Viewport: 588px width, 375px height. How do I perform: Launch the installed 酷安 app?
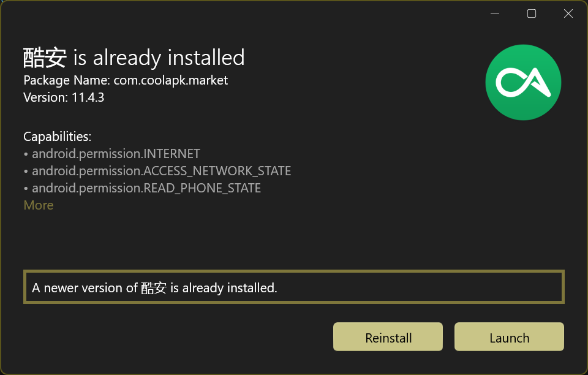(x=508, y=336)
